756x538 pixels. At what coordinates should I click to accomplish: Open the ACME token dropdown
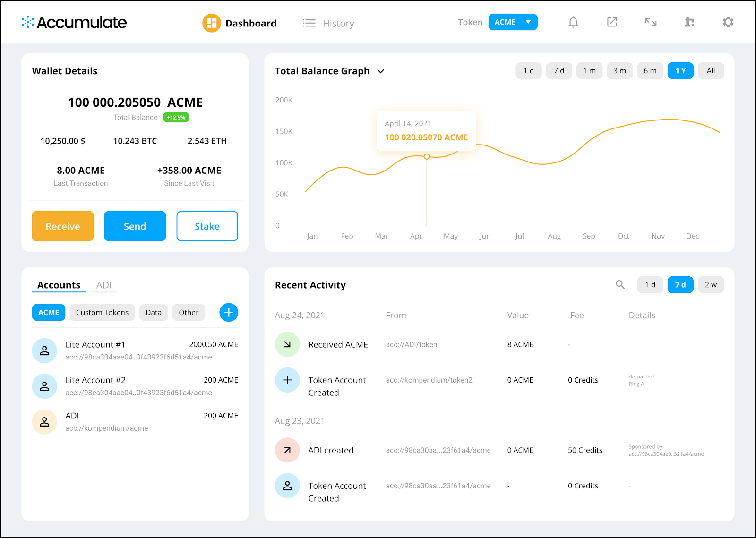click(x=513, y=22)
